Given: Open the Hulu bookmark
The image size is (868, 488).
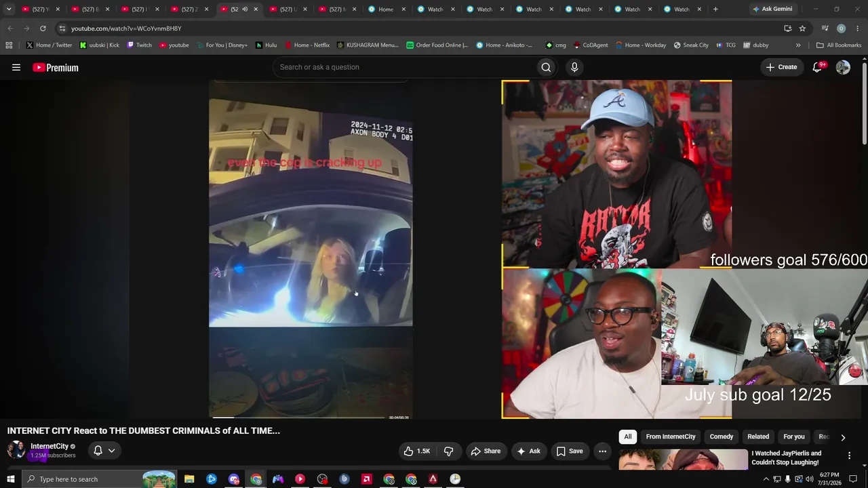Looking at the screenshot, I should tap(266, 45).
